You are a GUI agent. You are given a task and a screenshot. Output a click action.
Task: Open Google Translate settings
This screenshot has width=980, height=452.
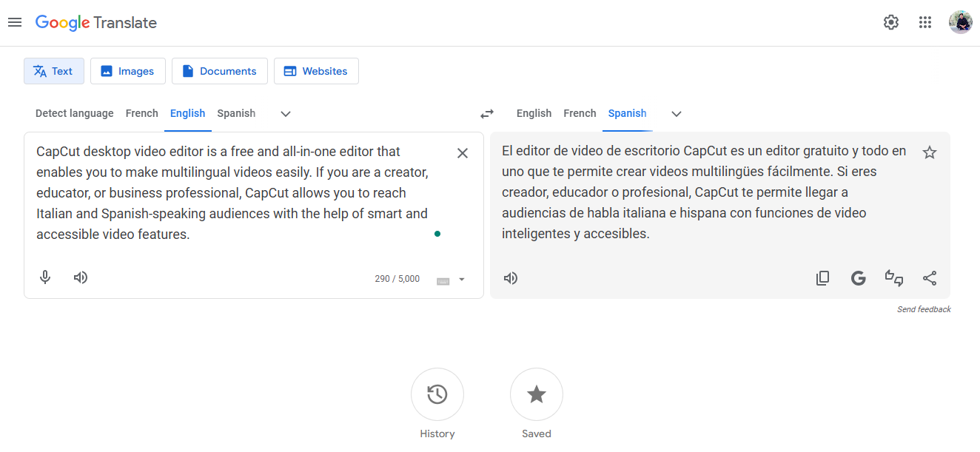[890, 22]
